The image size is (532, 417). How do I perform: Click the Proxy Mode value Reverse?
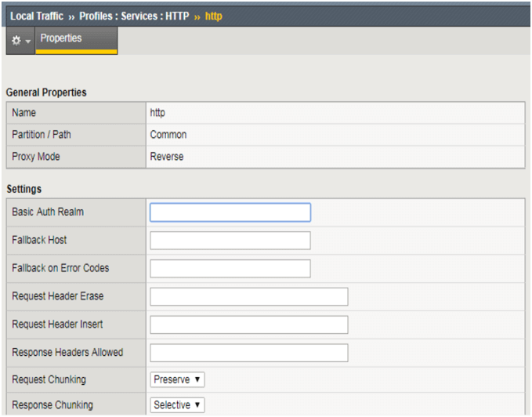click(167, 157)
